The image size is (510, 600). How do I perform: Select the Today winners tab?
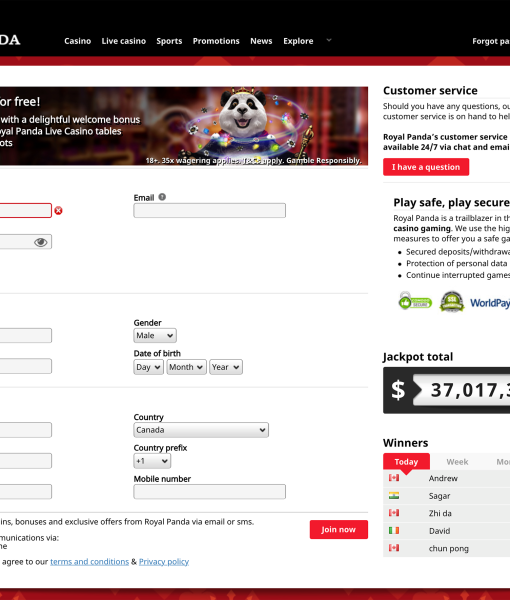406,461
